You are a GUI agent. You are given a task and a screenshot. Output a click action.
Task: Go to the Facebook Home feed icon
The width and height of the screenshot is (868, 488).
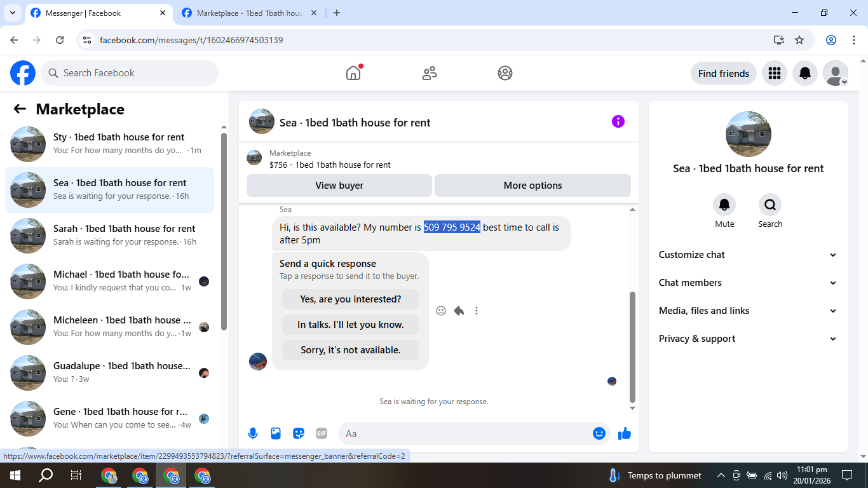[353, 73]
